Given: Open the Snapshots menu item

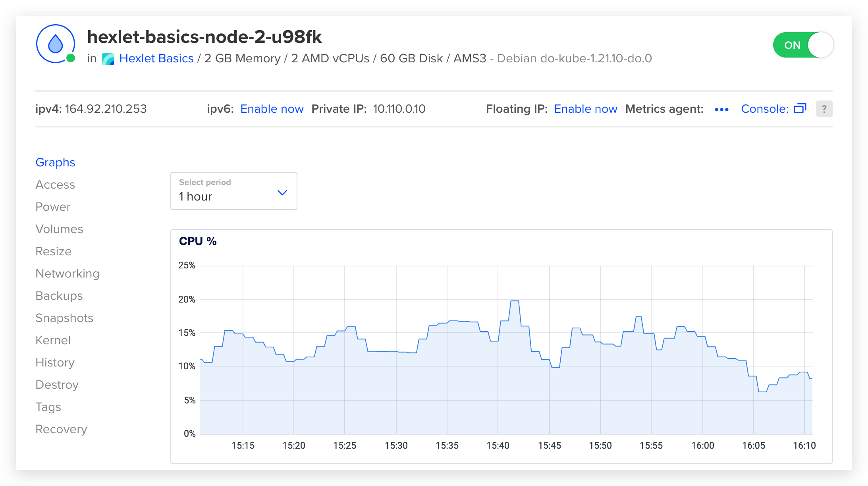Looking at the screenshot, I should click(x=64, y=318).
